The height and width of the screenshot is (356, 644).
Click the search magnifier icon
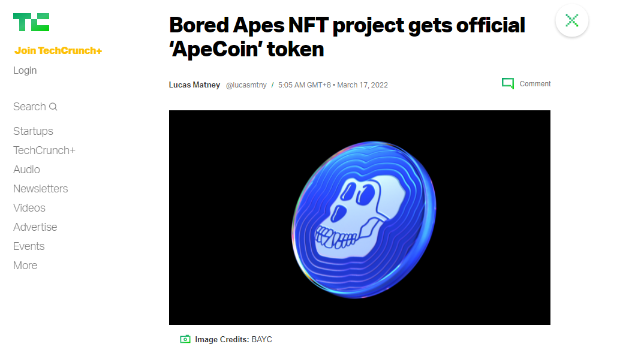pyautogui.click(x=53, y=107)
